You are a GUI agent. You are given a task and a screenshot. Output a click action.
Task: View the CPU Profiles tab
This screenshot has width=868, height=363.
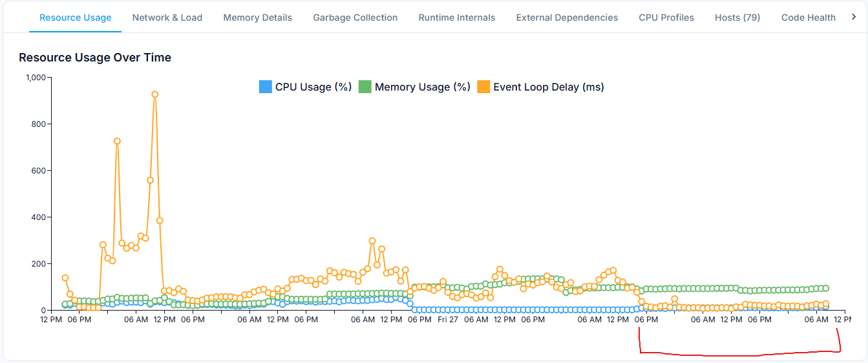pyautogui.click(x=666, y=17)
